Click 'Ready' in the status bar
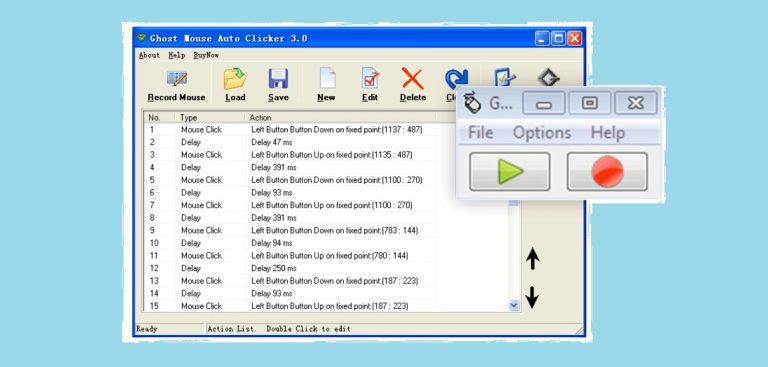 pos(147,329)
